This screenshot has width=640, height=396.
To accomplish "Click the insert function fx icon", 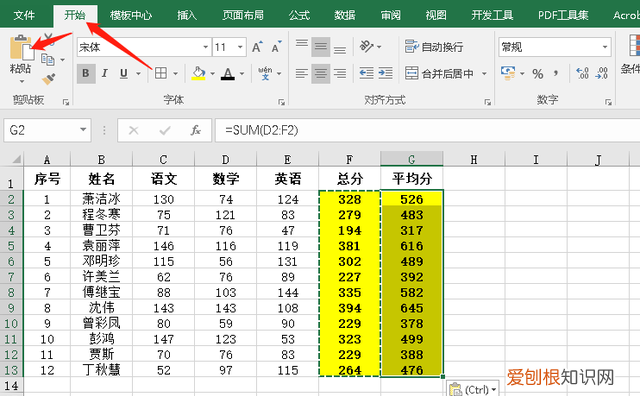I will 196,130.
